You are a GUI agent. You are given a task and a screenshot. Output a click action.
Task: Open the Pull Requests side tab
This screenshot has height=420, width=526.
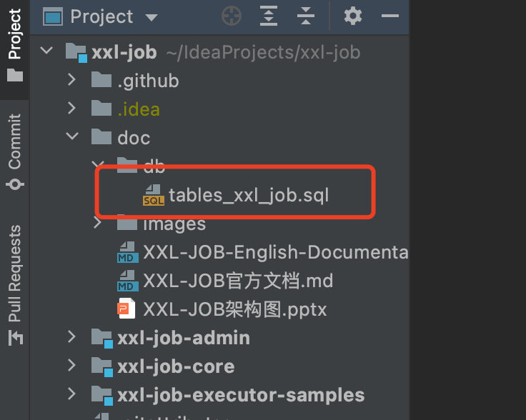click(15, 285)
